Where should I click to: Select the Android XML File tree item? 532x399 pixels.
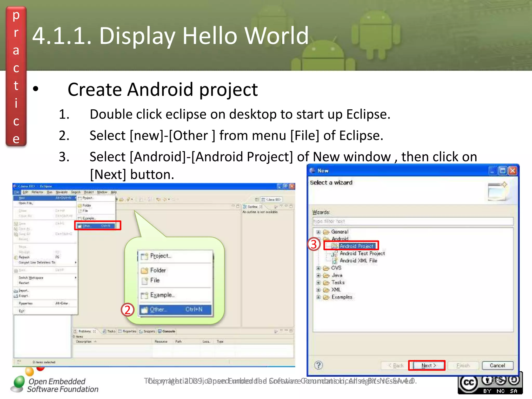click(358, 261)
